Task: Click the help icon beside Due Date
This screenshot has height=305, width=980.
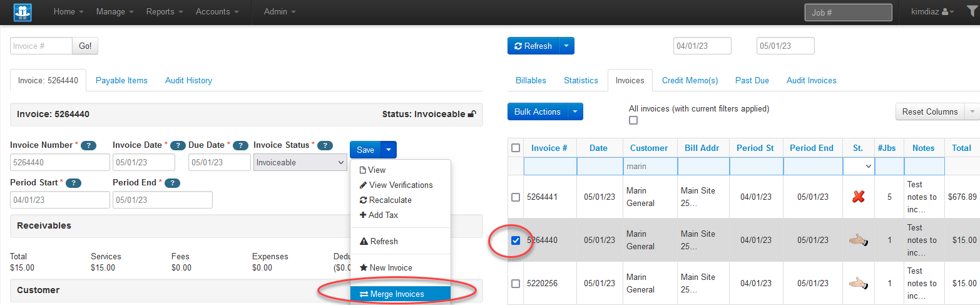Action: 240,145
